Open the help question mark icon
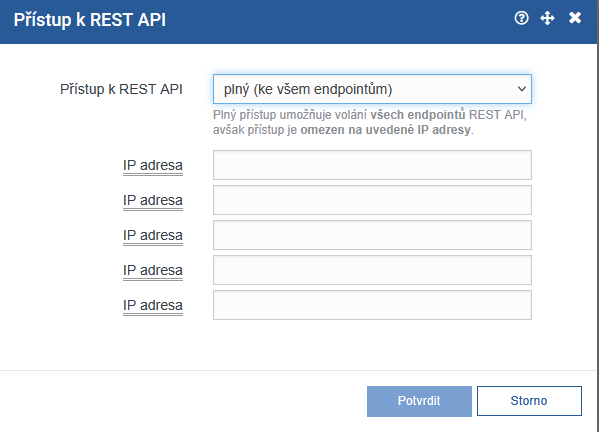This screenshot has height=432, width=599. click(521, 18)
